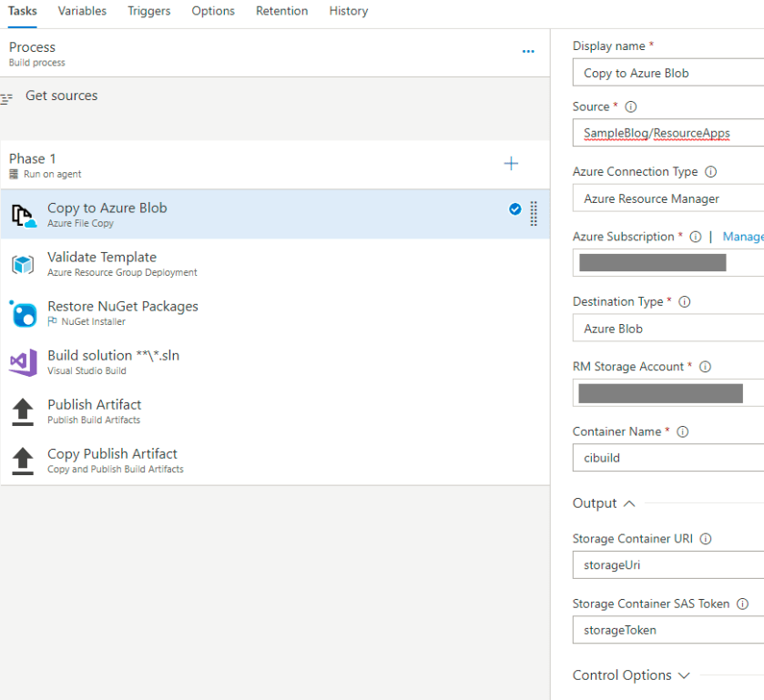Image resolution: width=764 pixels, height=700 pixels.
Task: Click the Manage link beside Azure Subscription
Action: coord(742,237)
